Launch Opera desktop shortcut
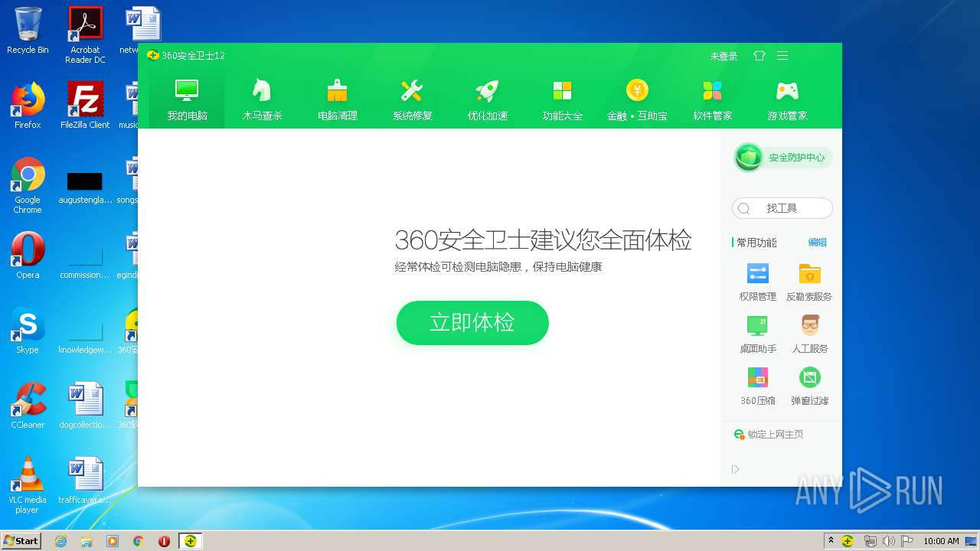 (x=28, y=256)
